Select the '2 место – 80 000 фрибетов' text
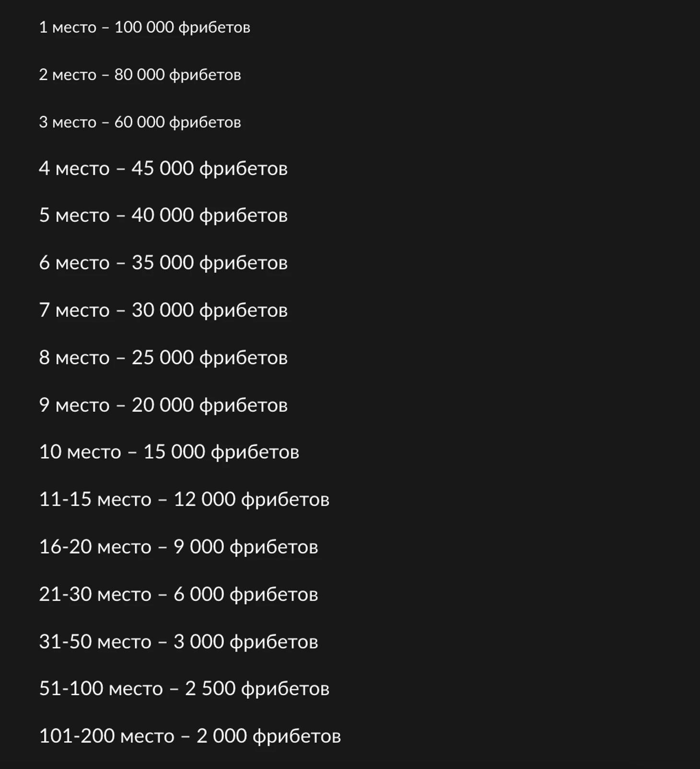The height and width of the screenshot is (769, 700). click(x=140, y=75)
